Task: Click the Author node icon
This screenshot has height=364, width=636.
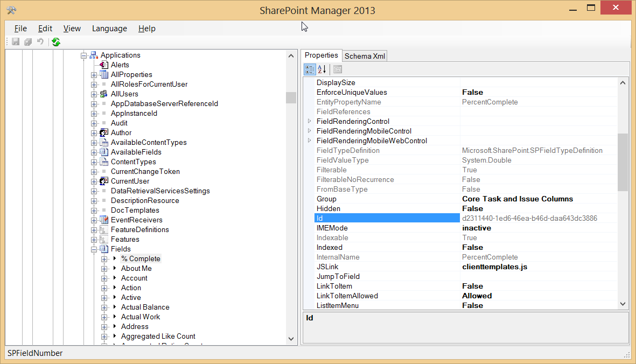Action: point(104,132)
